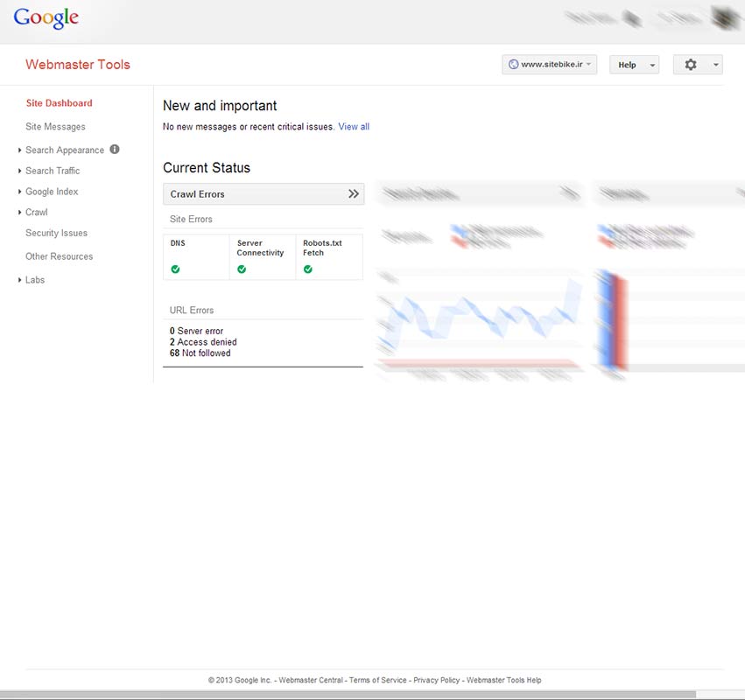Image resolution: width=745 pixels, height=700 pixels.
Task: Click the '© 2013 Google Inc.' footer text
Action: click(240, 680)
